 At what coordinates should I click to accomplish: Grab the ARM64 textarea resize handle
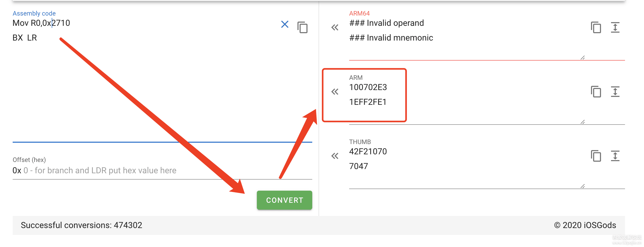(583, 58)
